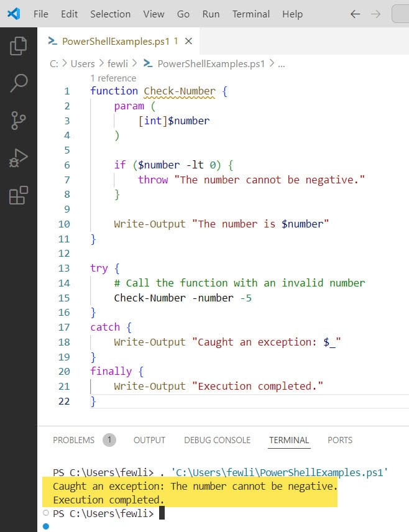Viewport: 409px width, 532px height.
Task: Click the command center search box
Action: click(x=400, y=14)
